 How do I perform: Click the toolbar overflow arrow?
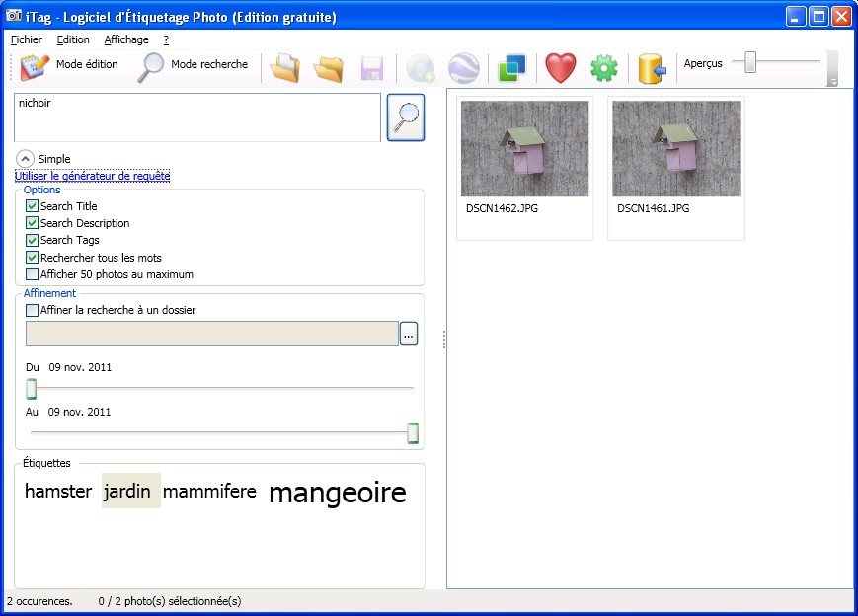point(833,82)
